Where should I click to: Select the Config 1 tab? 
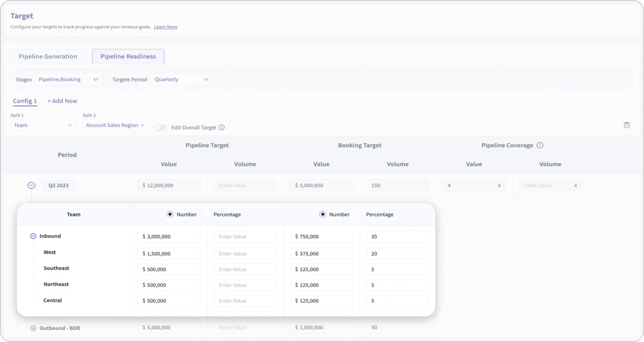[25, 101]
